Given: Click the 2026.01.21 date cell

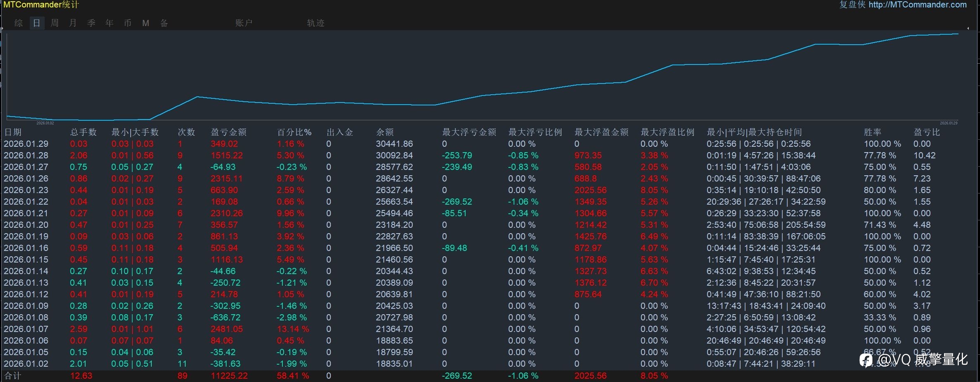Looking at the screenshot, I should [26, 213].
